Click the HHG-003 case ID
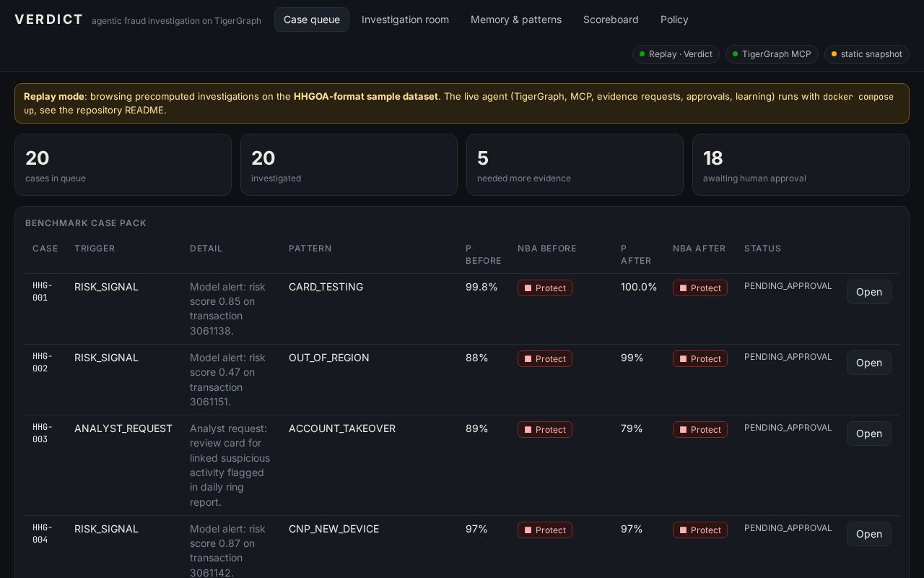The width and height of the screenshot is (924, 578). click(x=43, y=433)
